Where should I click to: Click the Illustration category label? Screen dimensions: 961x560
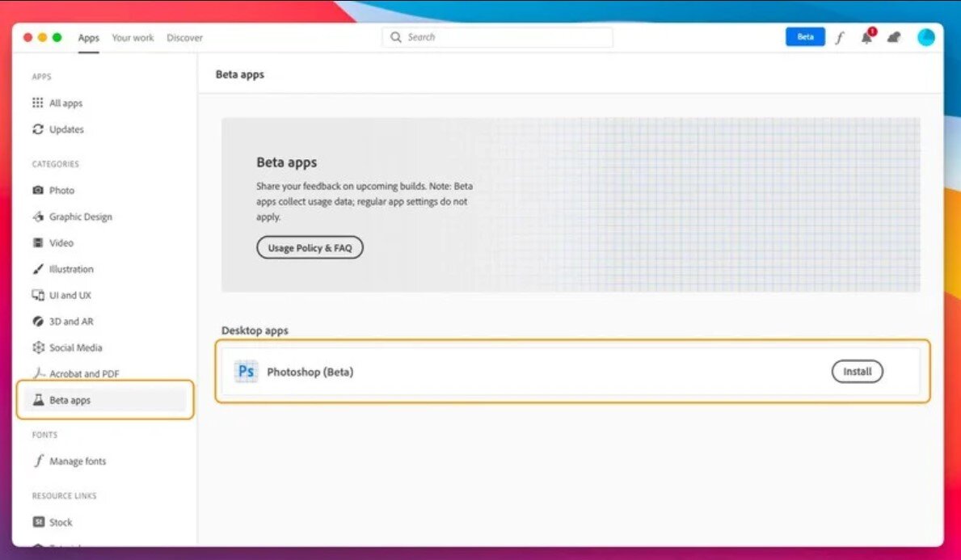71,269
